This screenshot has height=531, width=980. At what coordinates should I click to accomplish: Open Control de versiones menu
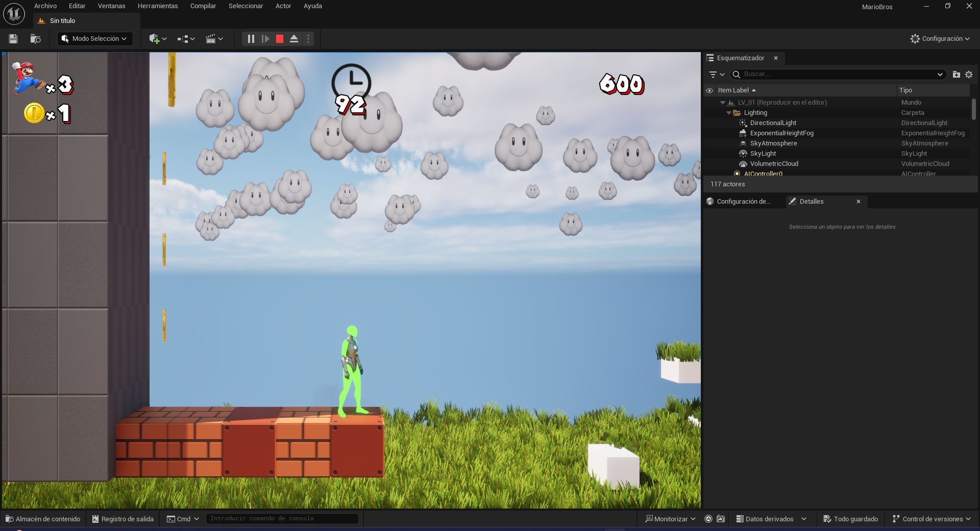[x=932, y=519]
